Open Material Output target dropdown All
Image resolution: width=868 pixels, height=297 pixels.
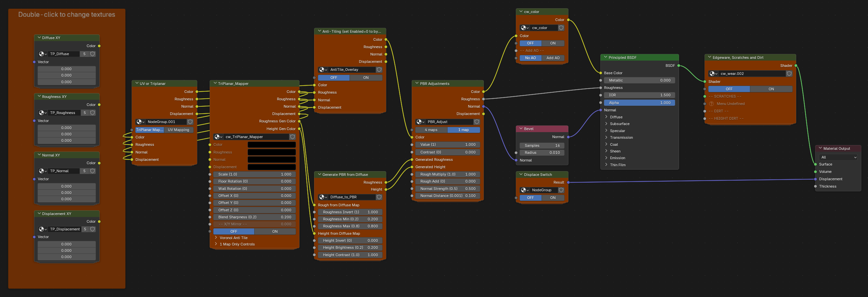pyautogui.click(x=838, y=158)
